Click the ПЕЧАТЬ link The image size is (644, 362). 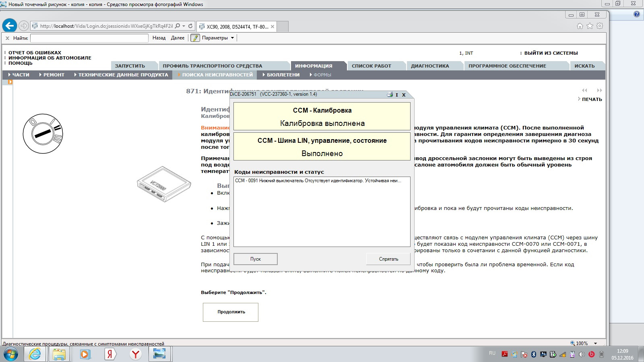[x=592, y=99]
